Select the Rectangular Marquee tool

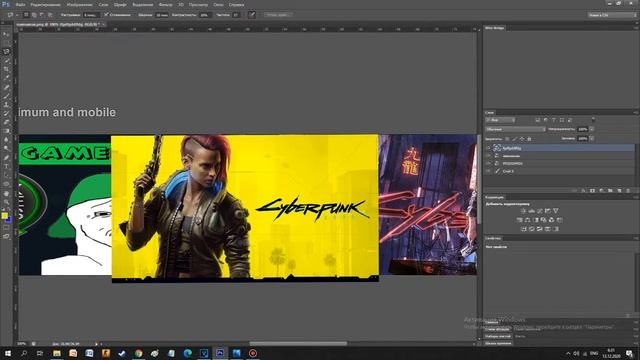pyautogui.click(x=6, y=43)
